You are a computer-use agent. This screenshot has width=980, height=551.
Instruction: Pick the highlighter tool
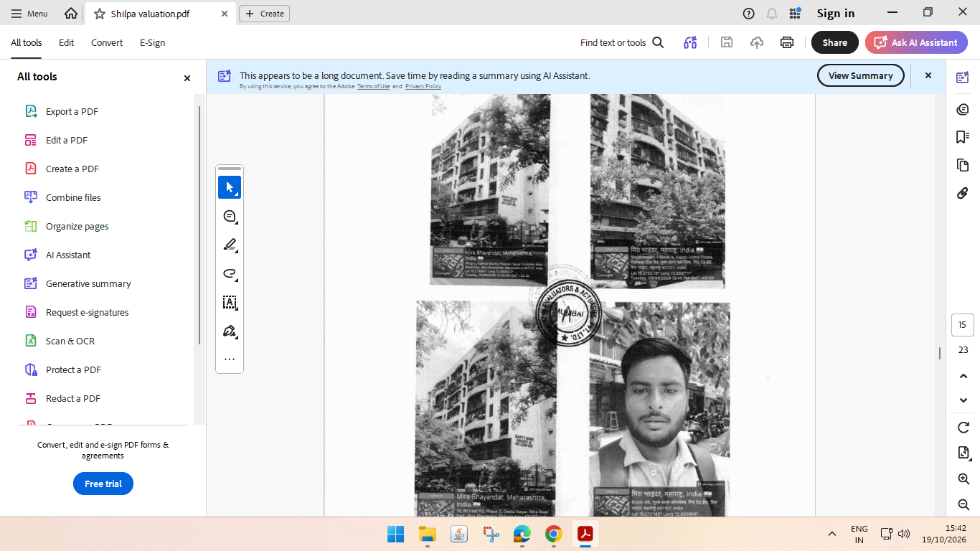pyautogui.click(x=230, y=245)
